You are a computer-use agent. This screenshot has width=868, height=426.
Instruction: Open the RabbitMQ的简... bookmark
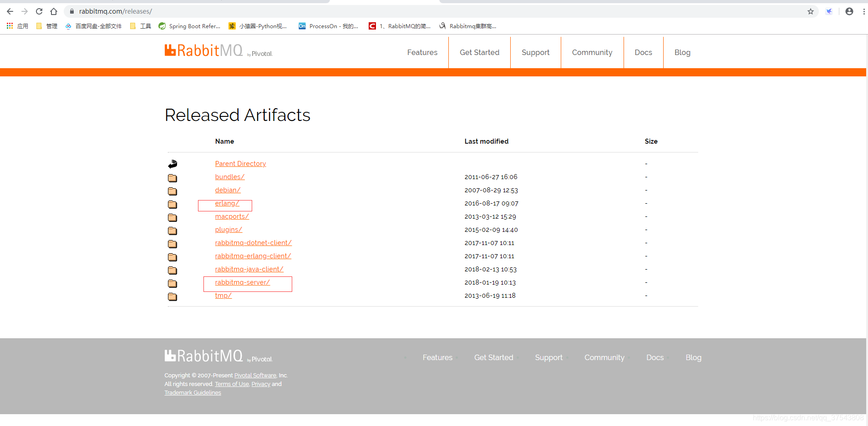point(400,26)
